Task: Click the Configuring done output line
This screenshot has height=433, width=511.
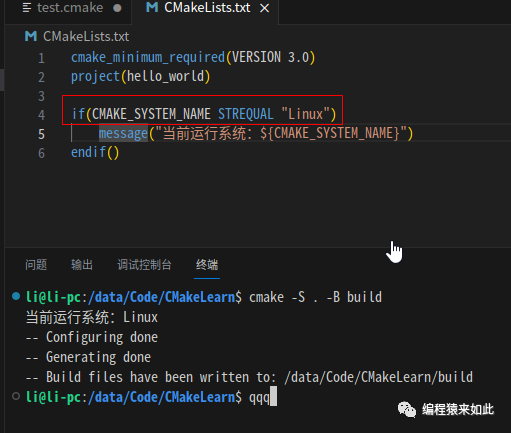Action: [92, 338]
